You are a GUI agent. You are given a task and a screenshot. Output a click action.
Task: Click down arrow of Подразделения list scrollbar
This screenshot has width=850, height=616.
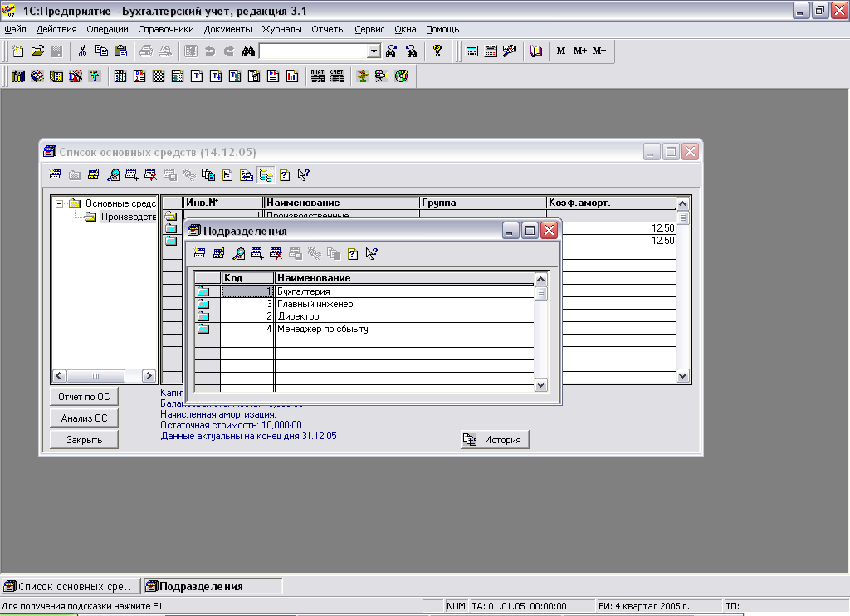pyautogui.click(x=540, y=385)
